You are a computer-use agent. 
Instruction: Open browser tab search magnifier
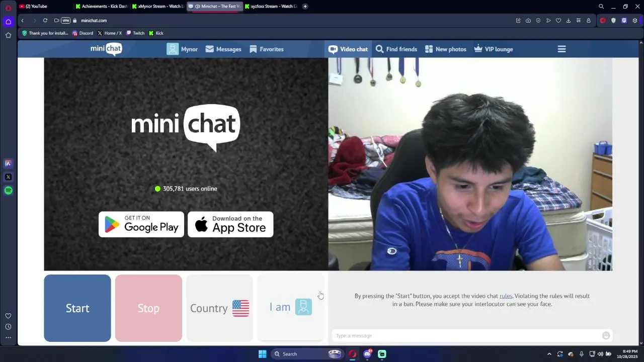point(601,7)
